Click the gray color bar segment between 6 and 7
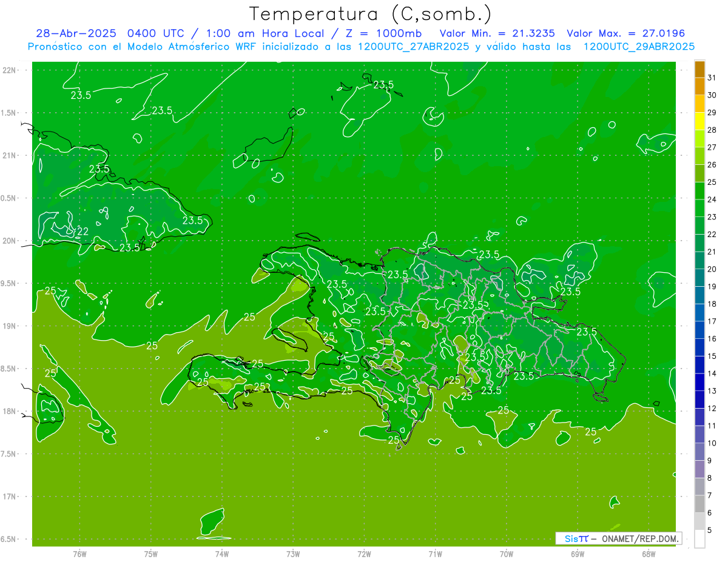The width and height of the screenshot is (728, 562). (699, 504)
